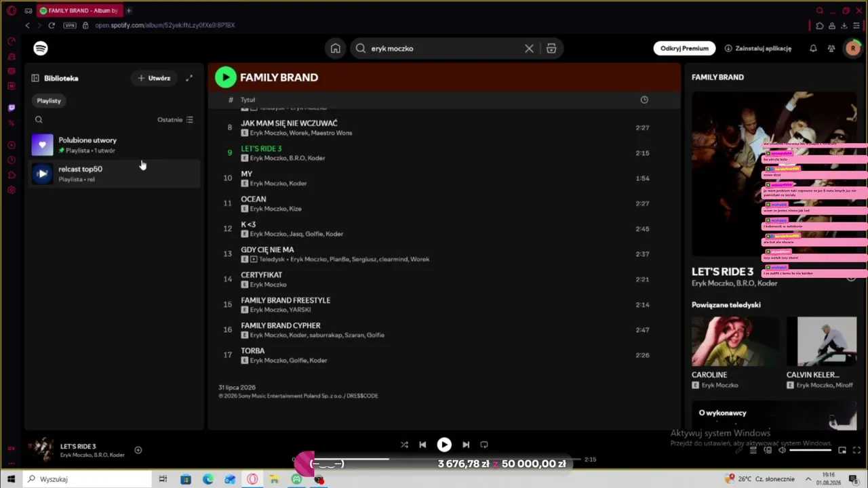Image resolution: width=868 pixels, height=488 pixels.
Task: Reload the page in the browser toolbar
Action: 52,25
